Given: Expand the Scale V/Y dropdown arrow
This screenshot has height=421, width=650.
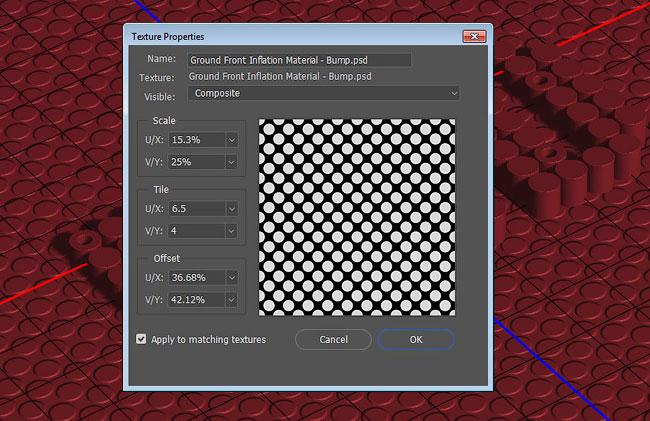Looking at the screenshot, I should (x=232, y=162).
